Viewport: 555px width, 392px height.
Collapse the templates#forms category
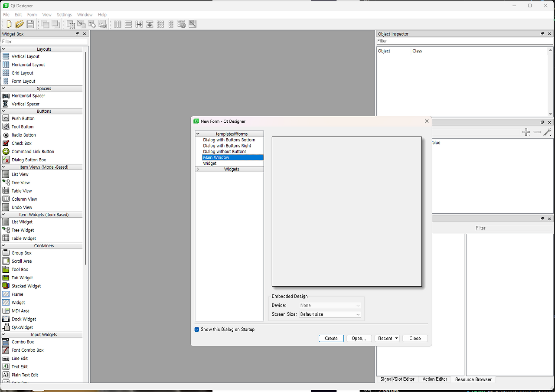tap(198, 133)
